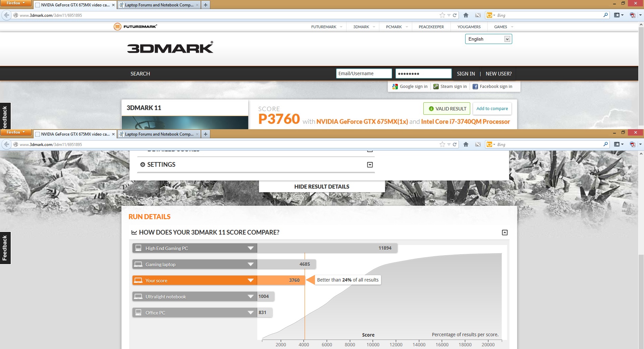The height and width of the screenshot is (349, 644).
Task: Click the large 3DMARK logo
Action: pos(170,48)
